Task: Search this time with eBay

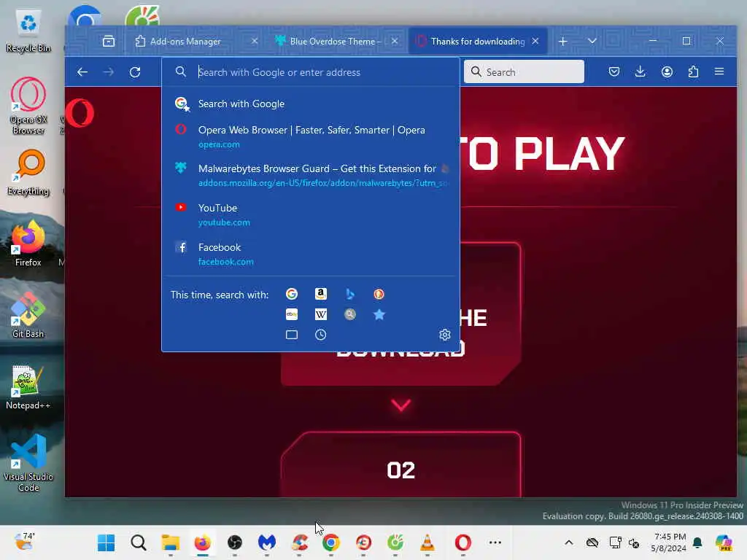Action: click(x=292, y=314)
